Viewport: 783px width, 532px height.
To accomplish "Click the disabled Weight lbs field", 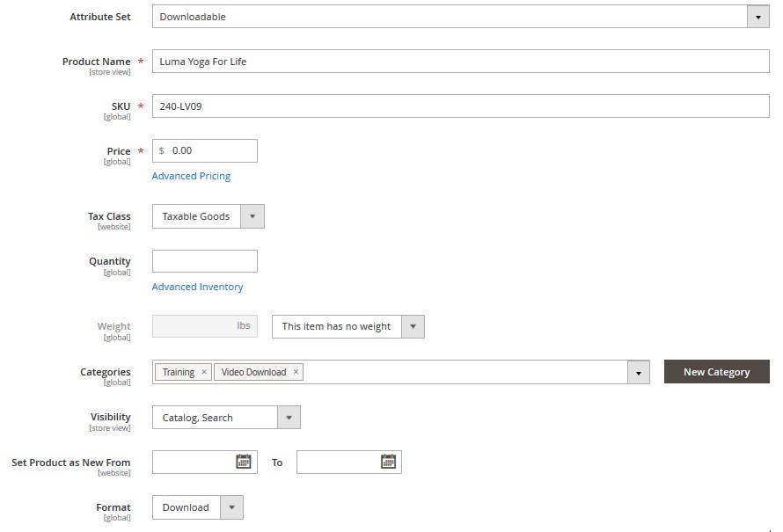I will click(x=205, y=326).
